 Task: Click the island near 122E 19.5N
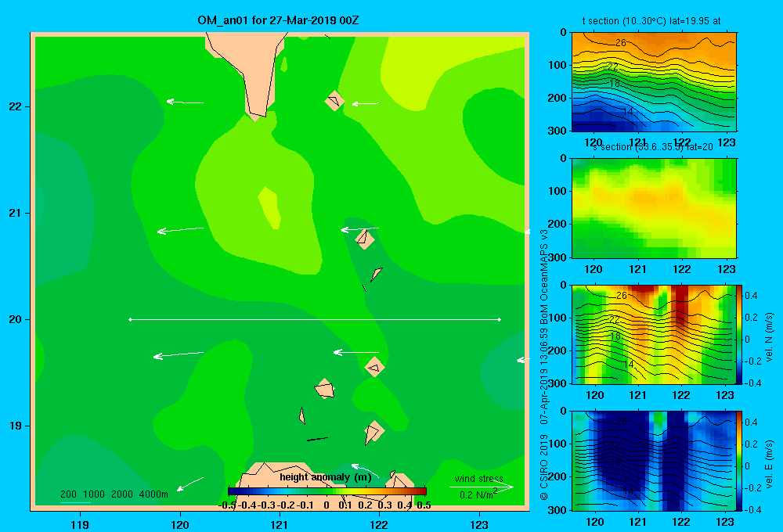click(x=374, y=367)
